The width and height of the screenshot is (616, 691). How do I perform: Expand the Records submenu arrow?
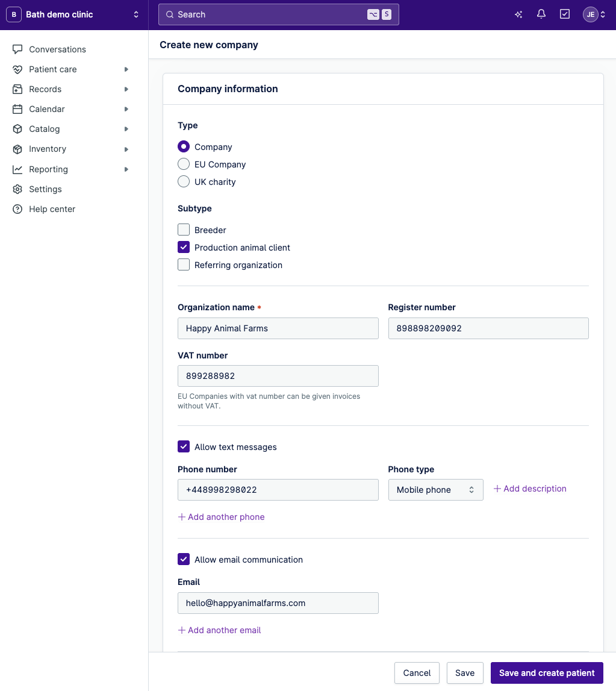126,89
